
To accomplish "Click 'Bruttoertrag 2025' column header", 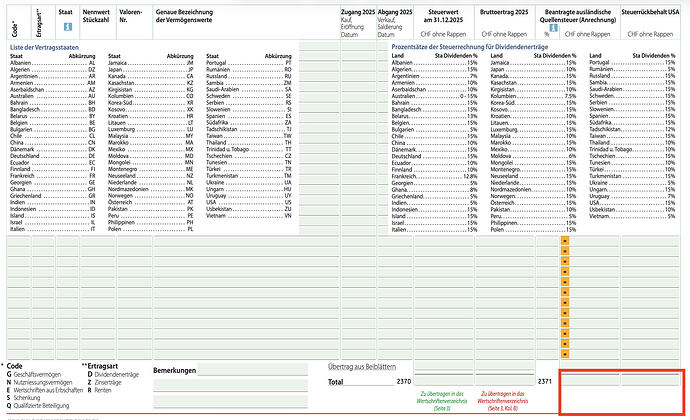I will click(x=504, y=12).
